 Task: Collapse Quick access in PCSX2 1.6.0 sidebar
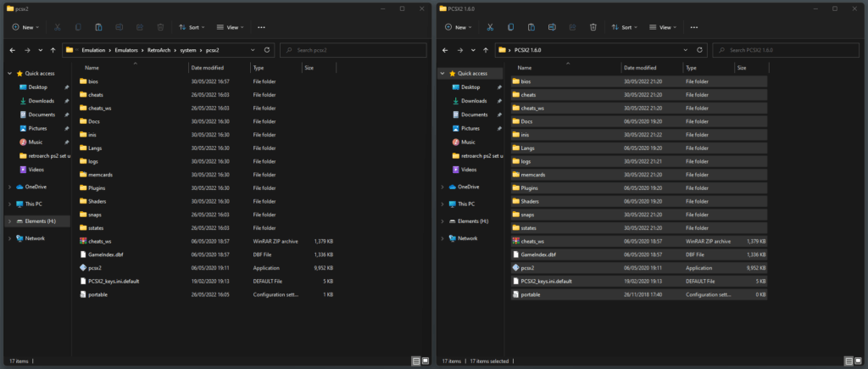tap(442, 73)
